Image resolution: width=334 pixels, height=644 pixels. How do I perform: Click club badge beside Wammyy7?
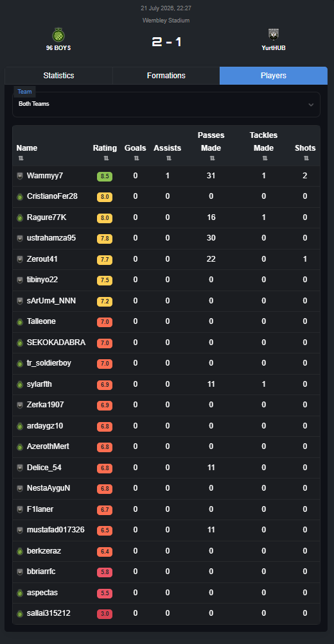point(19,176)
